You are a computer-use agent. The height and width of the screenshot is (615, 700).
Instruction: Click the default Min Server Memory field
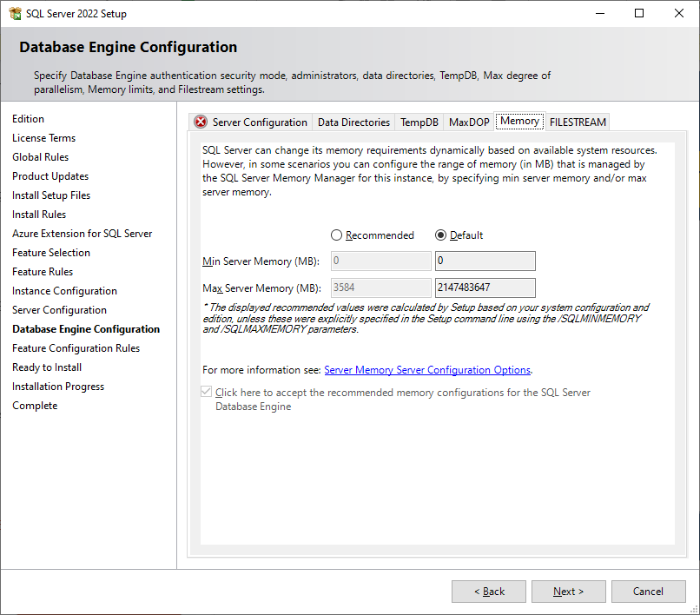tap(485, 261)
